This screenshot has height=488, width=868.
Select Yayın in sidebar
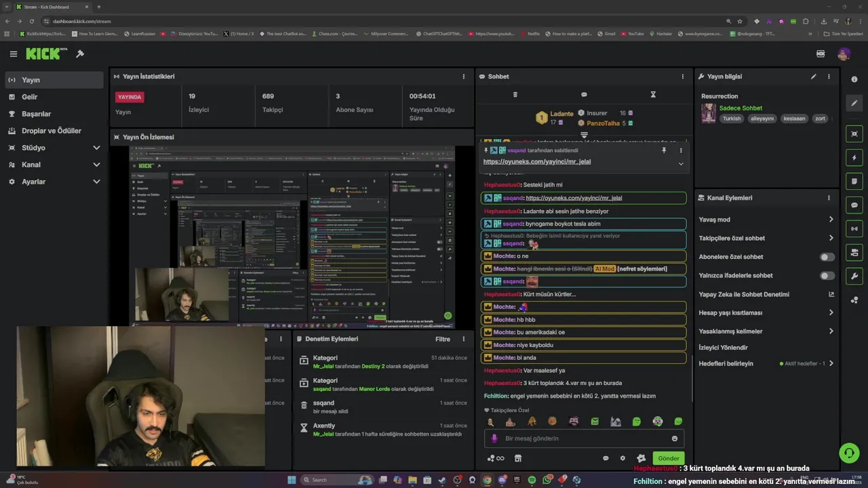pyautogui.click(x=54, y=80)
